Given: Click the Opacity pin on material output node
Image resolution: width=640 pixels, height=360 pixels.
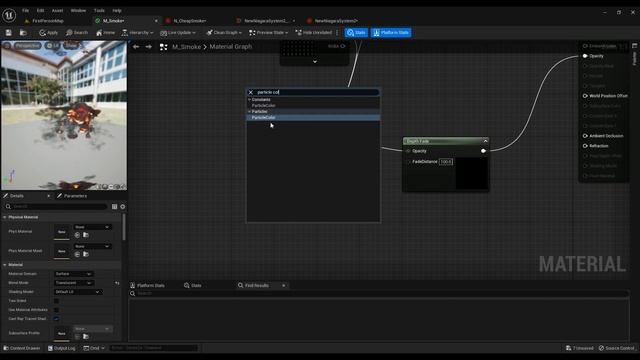Looking at the screenshot, I should pyautogui.click(x=585, y=56).
